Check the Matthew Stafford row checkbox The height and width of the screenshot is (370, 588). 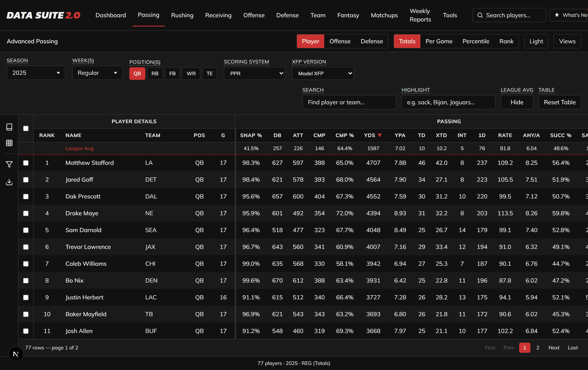coord(26,163)
